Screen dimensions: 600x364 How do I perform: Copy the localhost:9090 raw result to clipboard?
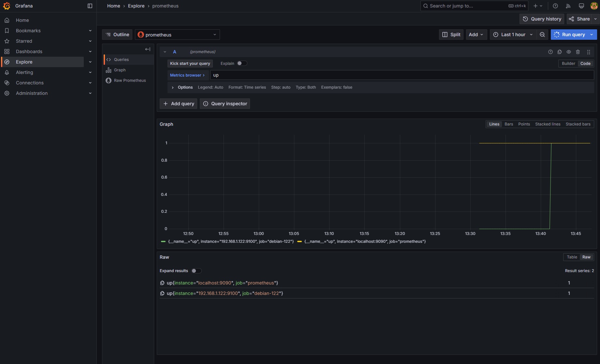click(162, 283)
